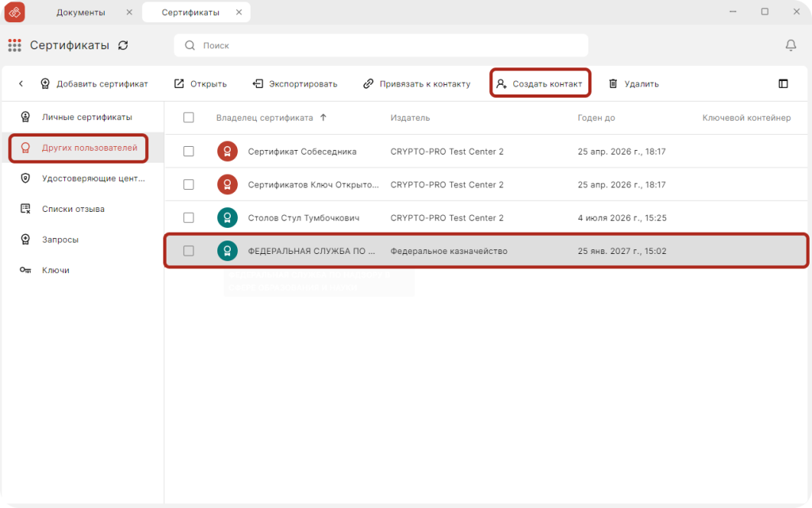Minimize the application window
The height and width of the screenshot is (508, 812).
click(x=733, y=11)
